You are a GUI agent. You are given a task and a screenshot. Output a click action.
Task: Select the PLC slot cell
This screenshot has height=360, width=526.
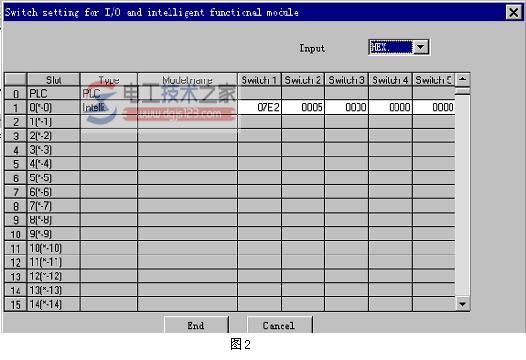coord(53,93)
